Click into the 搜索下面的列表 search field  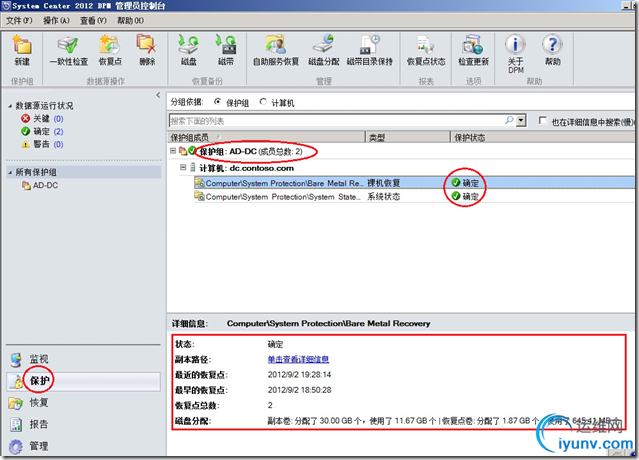[336, 121]
